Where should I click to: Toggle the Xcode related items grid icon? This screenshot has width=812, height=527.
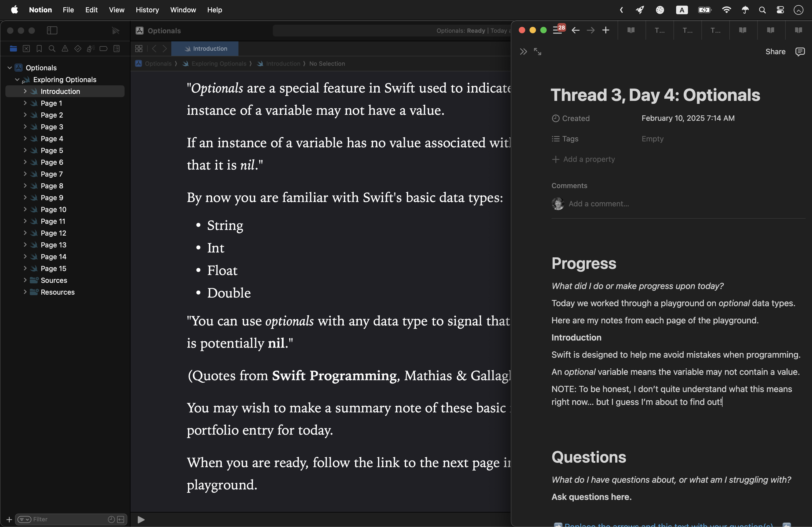click(x=139, y=49)
